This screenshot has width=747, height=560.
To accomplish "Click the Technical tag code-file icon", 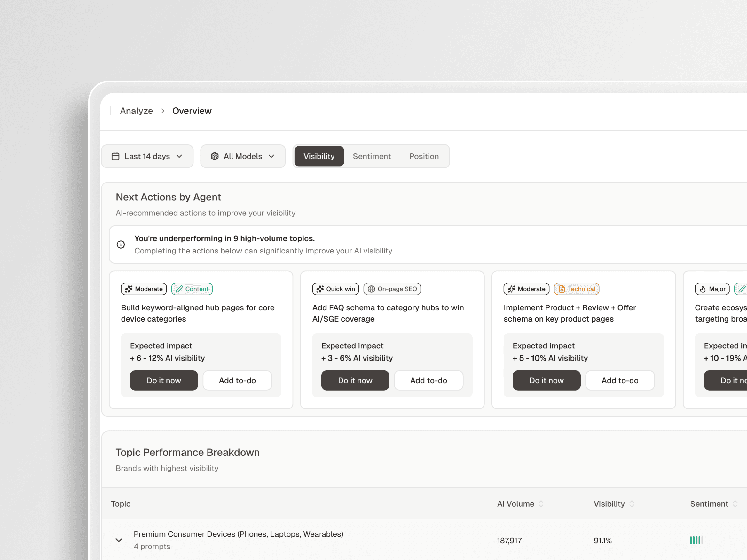I will tap(562, 289).
